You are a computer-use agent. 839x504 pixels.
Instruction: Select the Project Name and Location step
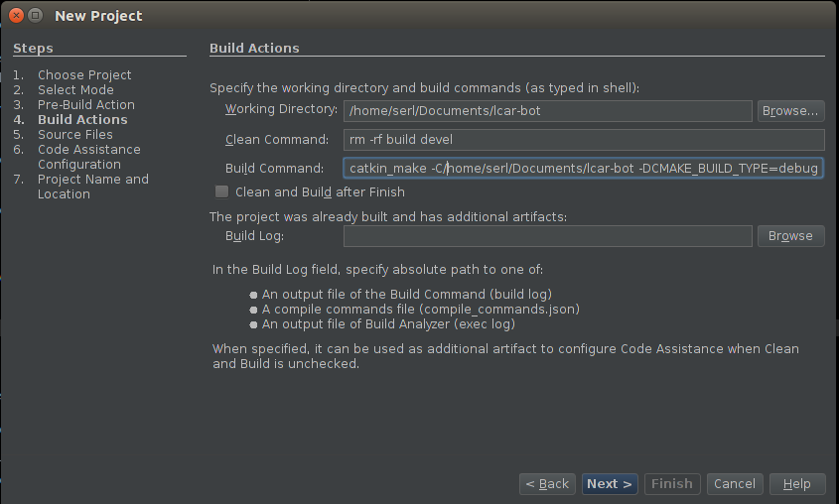(x=93, y=187)
